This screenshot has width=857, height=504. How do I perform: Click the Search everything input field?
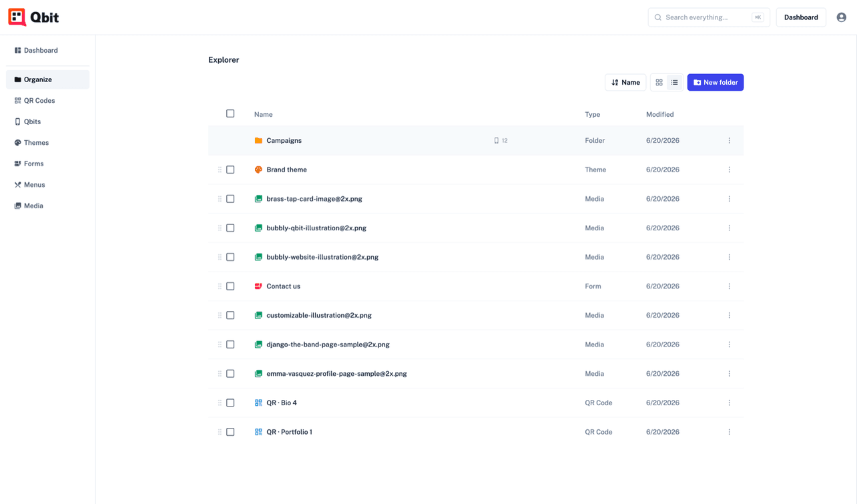709,17
